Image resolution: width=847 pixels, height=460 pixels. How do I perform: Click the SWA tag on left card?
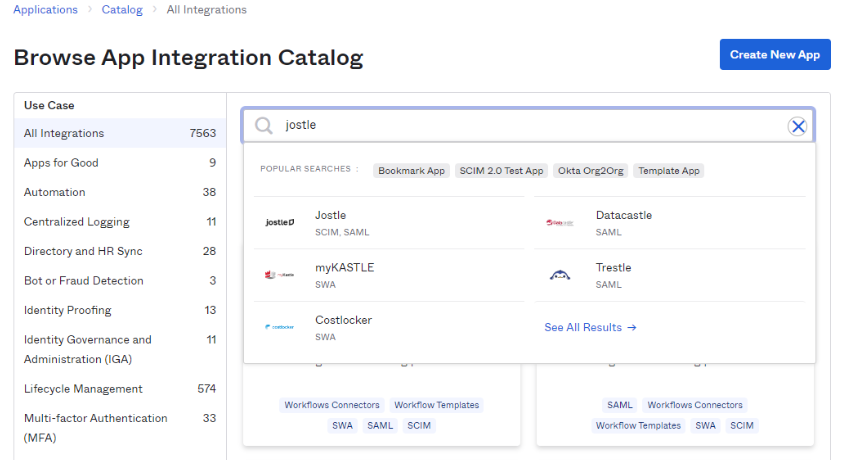pyautogui.click(x=342, y=425)
